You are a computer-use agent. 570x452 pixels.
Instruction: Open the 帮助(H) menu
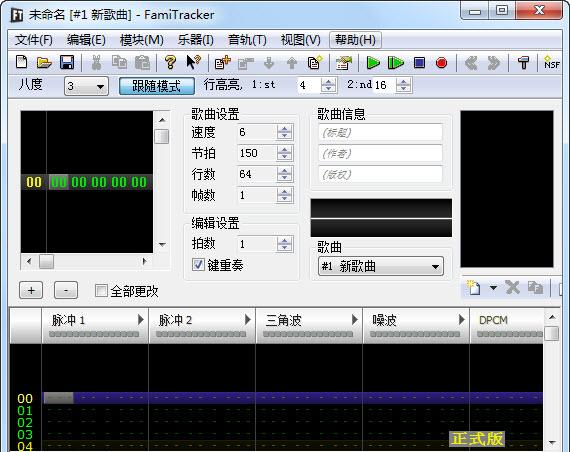(x=355, y=40)
